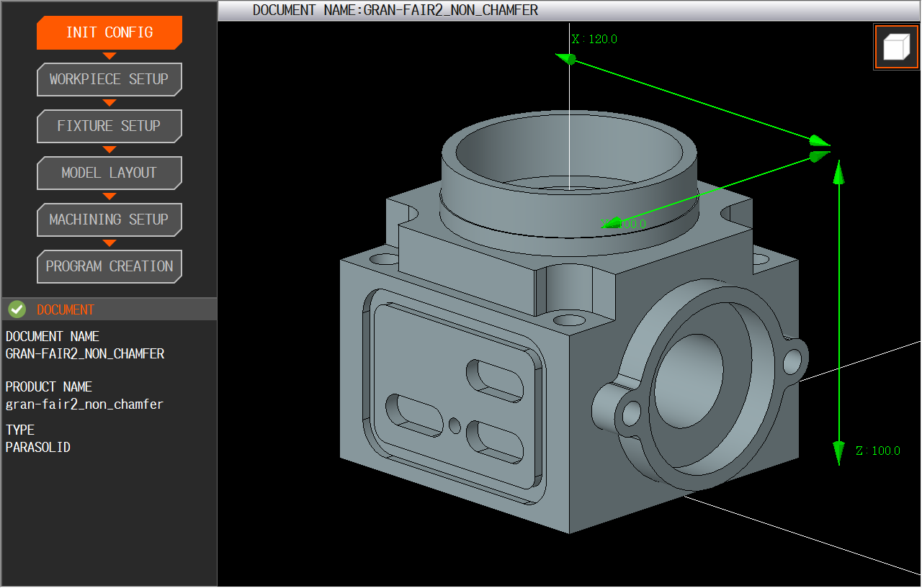This screenshot has height=588, width=922.
Task: Click the small round hole between the slots
Action: point(455,425)
